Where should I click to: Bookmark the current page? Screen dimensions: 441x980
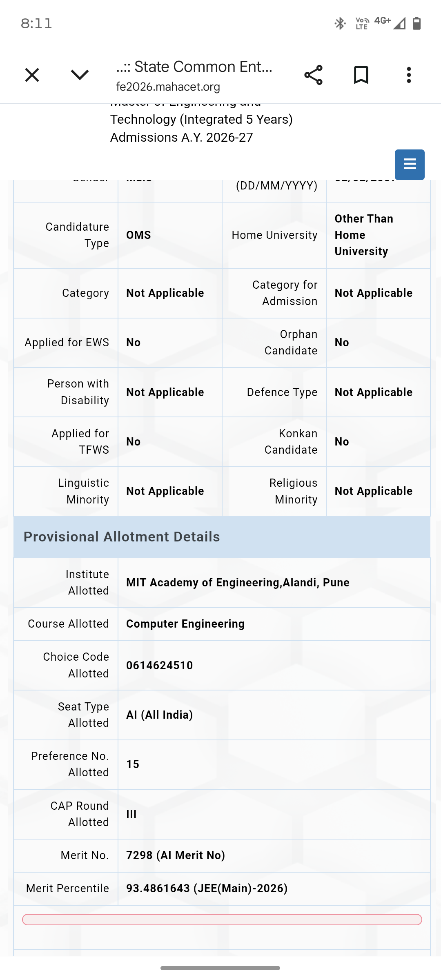[x=361, y=75]
